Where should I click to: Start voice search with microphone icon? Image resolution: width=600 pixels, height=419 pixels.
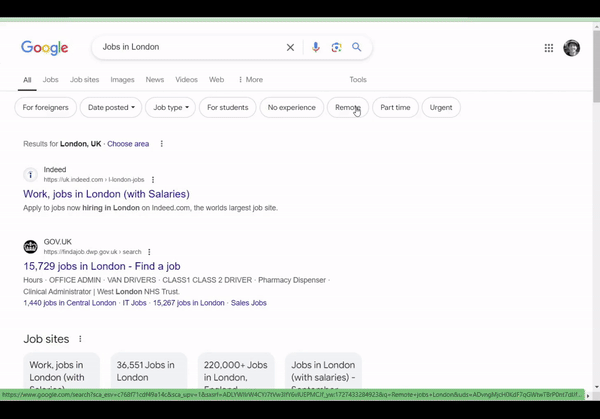(x=316, y=47)
